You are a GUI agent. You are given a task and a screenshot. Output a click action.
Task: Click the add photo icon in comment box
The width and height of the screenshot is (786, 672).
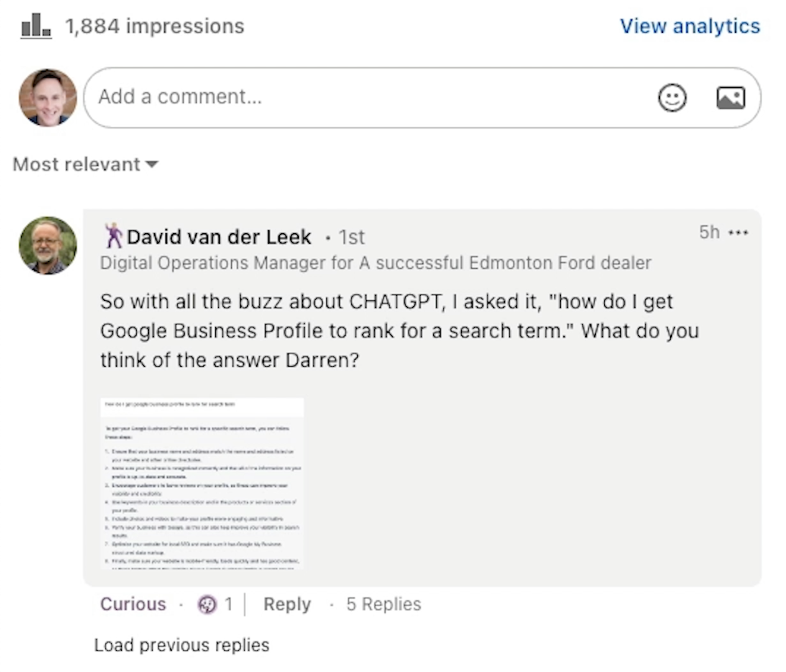(731, 98)
